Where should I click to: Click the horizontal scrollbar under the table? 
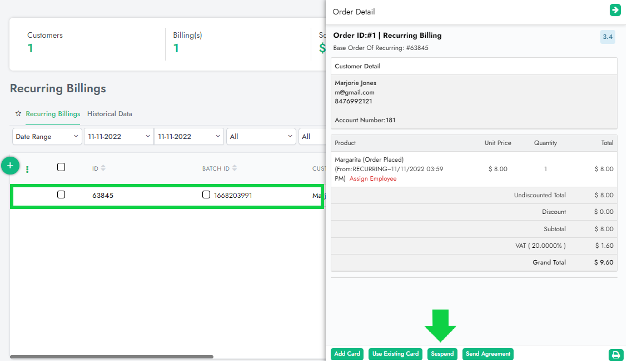(x=111, y=357)
